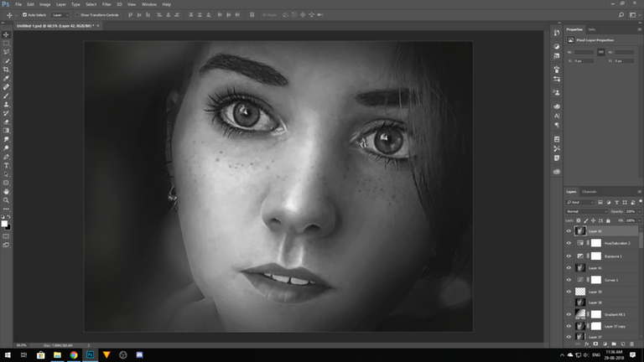Image resolution: width=644 pixels, height=362 pixels.
Task: Toggle visibility of Layer 41
Action: click(569, 267)
